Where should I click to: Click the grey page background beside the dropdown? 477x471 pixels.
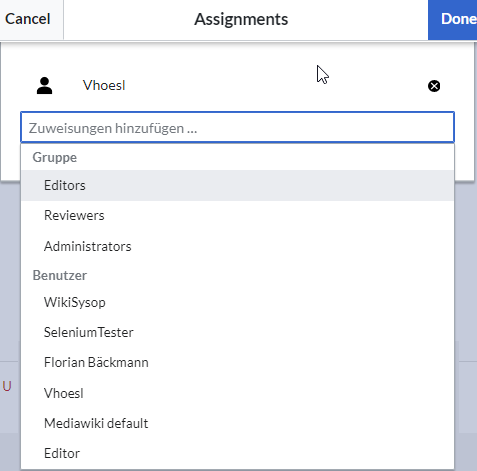(466, 267)
